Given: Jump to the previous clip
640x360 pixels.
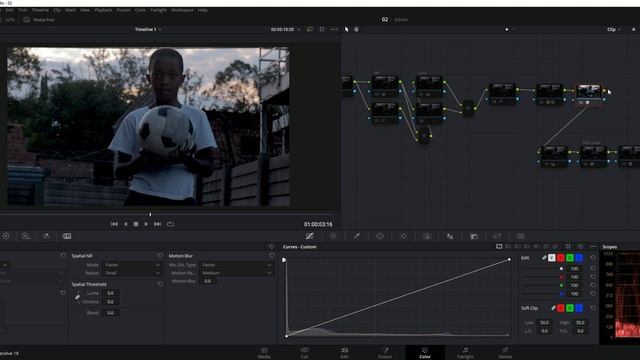Looking at the screenshot, I should [114, 224].
